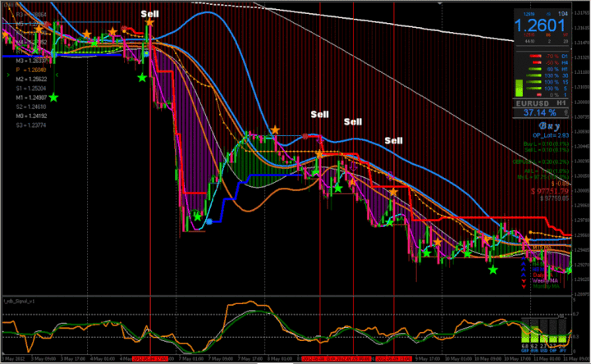Click the 1.31765 price axis label
Screen dimensions: 591x364
582,13
